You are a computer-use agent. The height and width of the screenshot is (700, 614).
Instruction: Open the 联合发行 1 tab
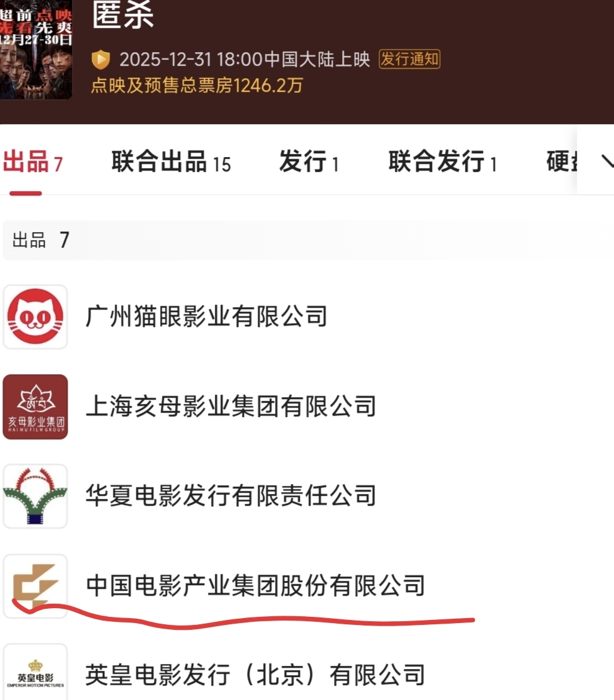point(443,161)
